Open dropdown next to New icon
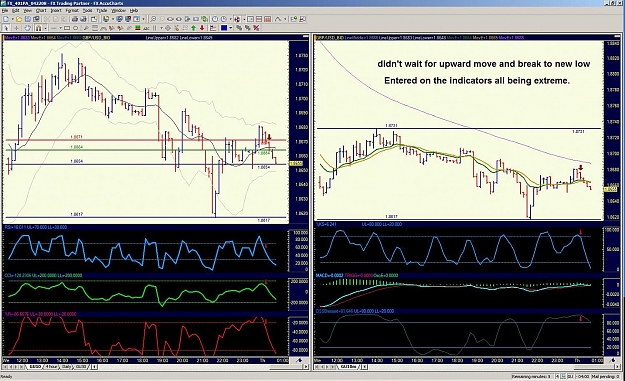625x381 pixels. 12,19
